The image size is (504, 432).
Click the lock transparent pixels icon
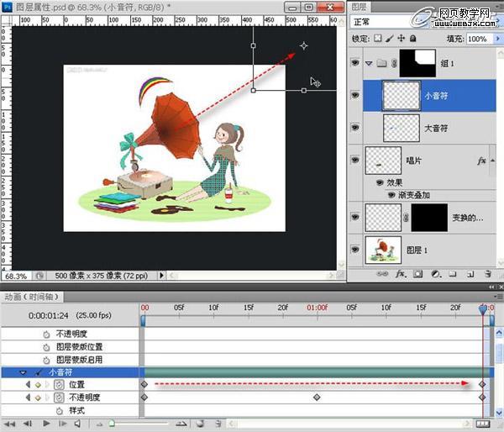pos(378,40)
